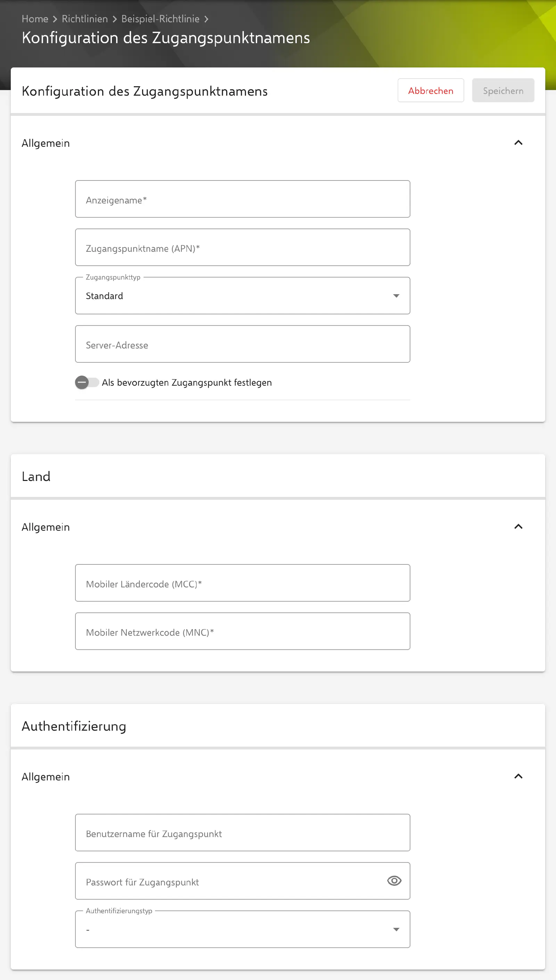Collapse the first Allgemein section chevron
This screenshot has width=556, height=980.
coord(518,143)
